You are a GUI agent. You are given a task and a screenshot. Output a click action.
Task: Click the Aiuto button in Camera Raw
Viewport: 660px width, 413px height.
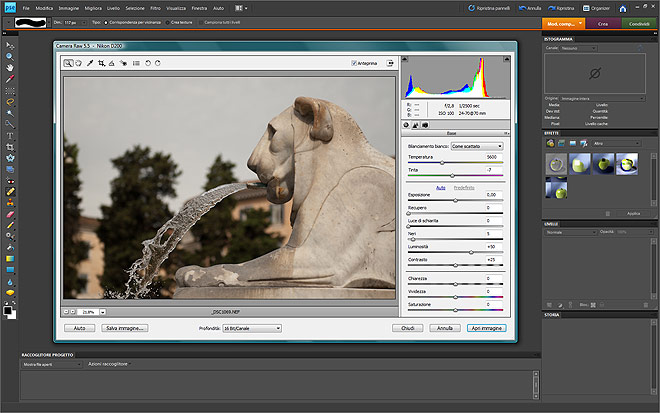(x=80, y=328)
